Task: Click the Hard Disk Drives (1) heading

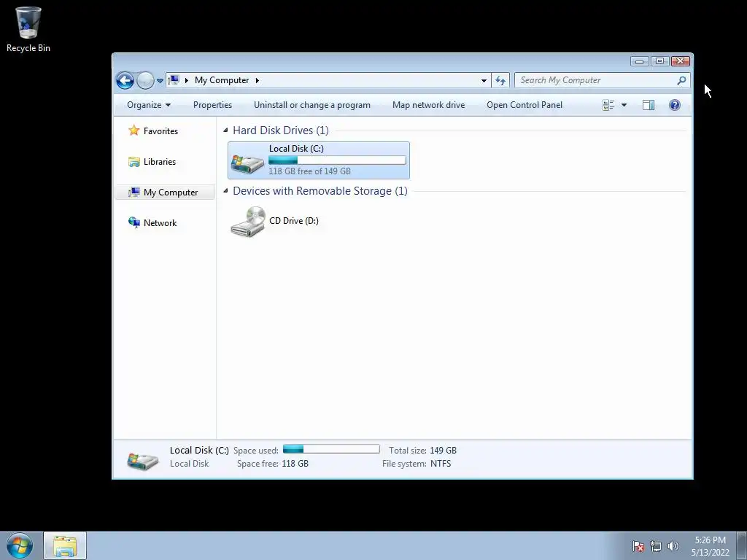Action: click(x=281, y=130)
